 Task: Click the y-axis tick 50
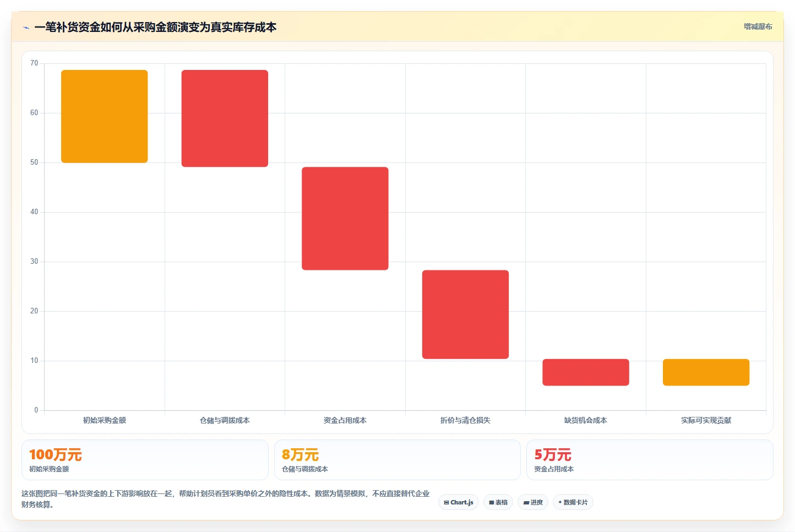34,162
